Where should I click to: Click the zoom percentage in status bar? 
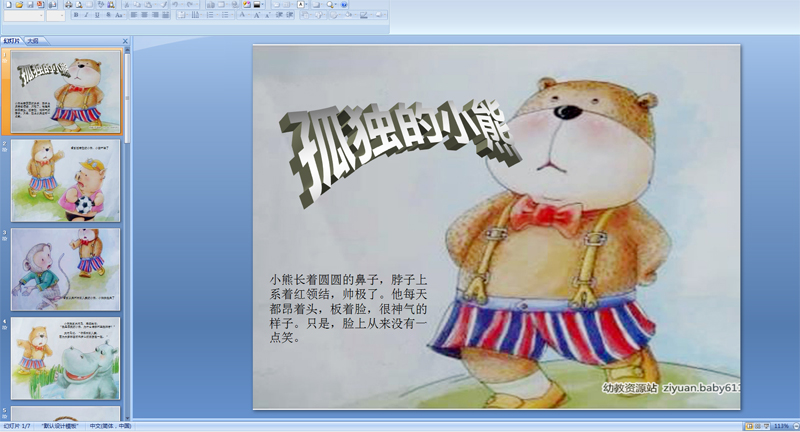[781, 426]
